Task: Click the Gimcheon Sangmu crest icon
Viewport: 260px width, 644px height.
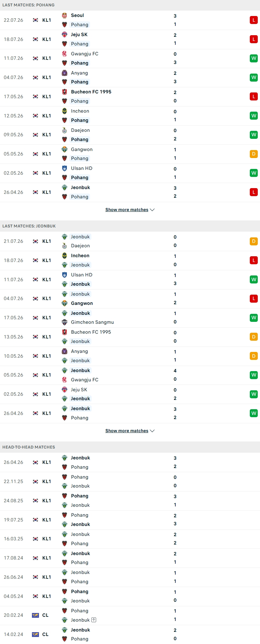Action: click(x=65, y=322)
